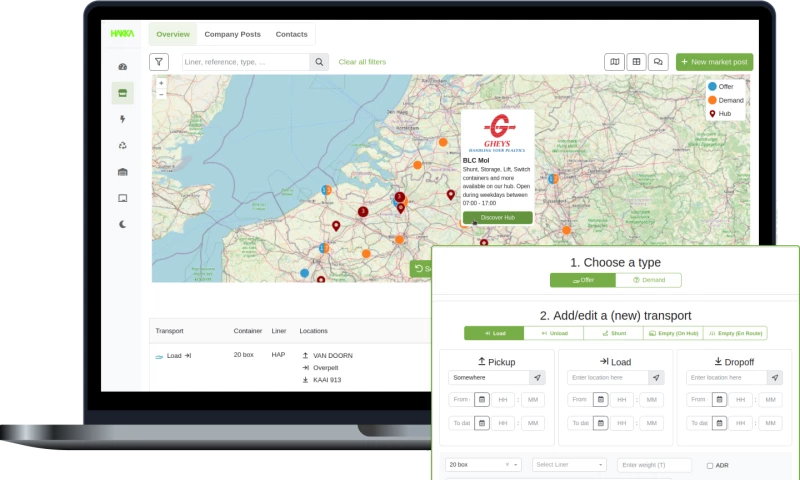800x480 pixels.
Task: Click the GHEYS company logo in popup
Action: (x=497, y=133)
